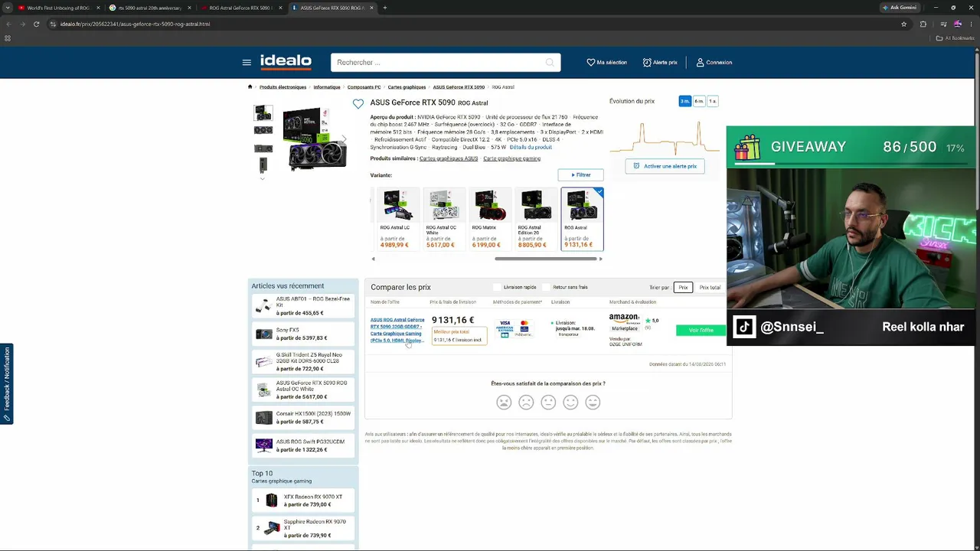Open Ask Gemini in the browser
Screen dimensions: 980x551
click(900, 8)
